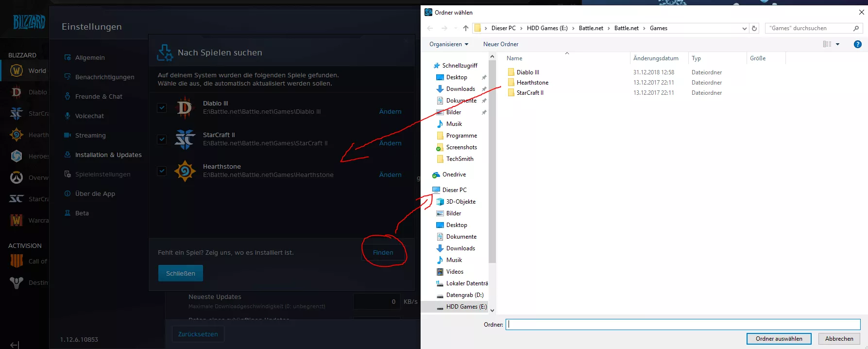This screenshot has width=868, height=349.
Task: Click the Blizzard logo in the launcher
Action: (29, 22)
